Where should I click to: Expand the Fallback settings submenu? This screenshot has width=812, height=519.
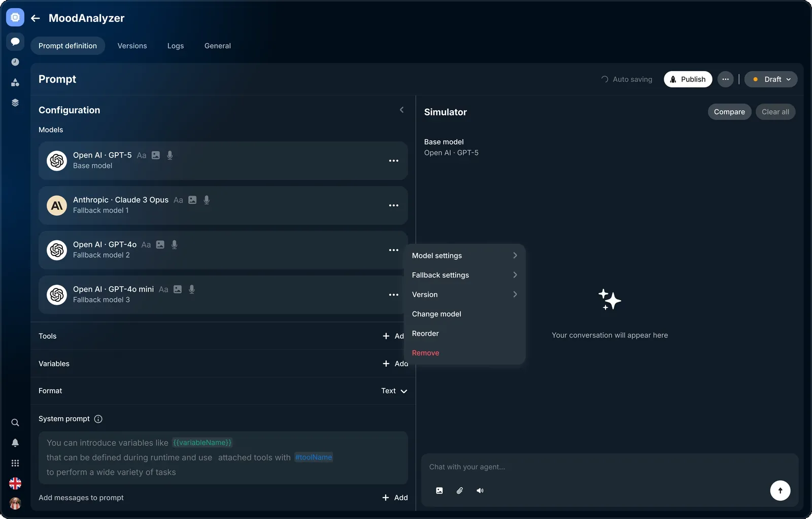[x=464, y=275]
